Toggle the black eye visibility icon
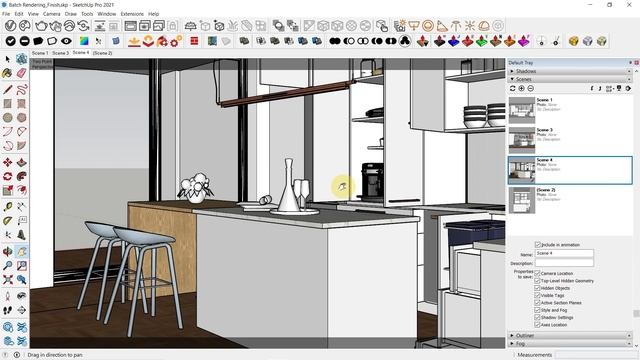 pos(66,41)
